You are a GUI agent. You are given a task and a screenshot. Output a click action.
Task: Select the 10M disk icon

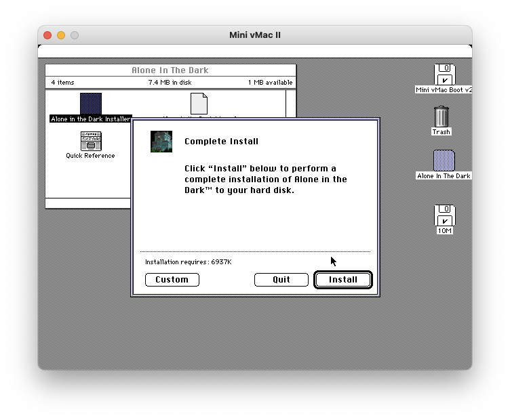click(x=445, y=215)
